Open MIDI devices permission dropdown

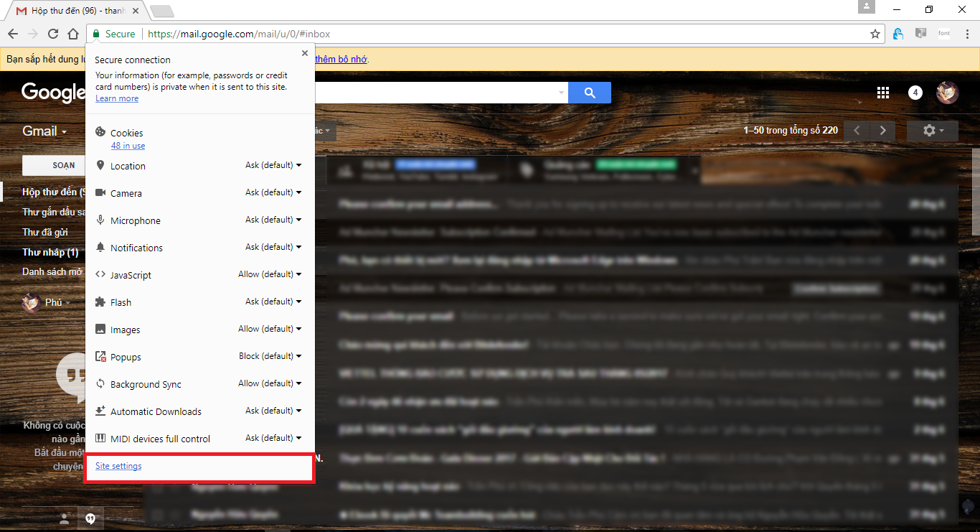pyautogui.click(x=273, y=438)
